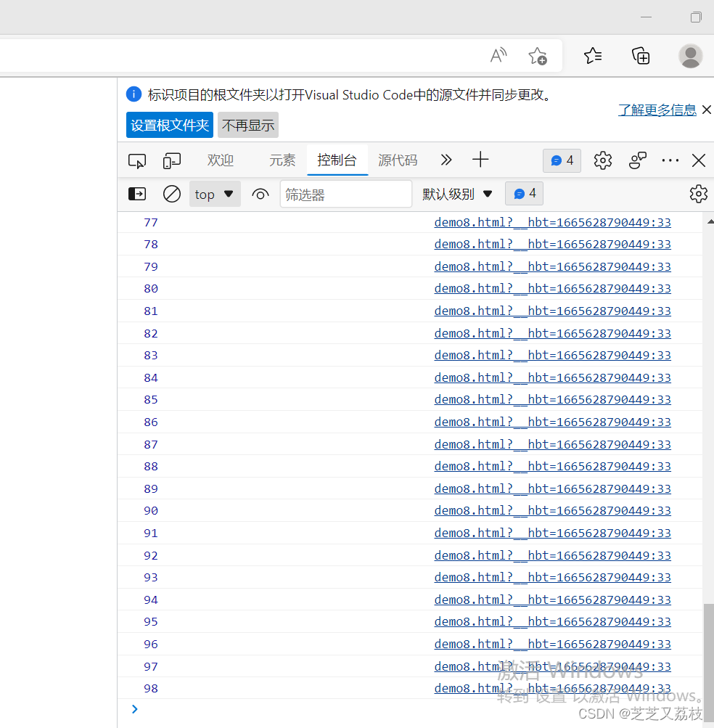The height and width of the screenshot is (728, 714).
Task: Toggle the console sidebar panel icon
Action: pyautogui.click(x=137, y=194)
